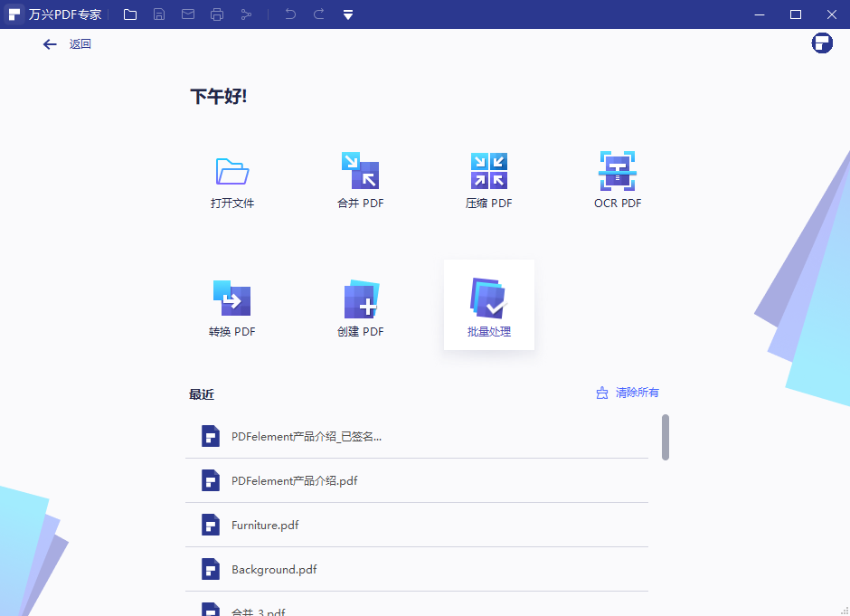Open the Convert PDF (转换 PDF) tool

[232, 299]
